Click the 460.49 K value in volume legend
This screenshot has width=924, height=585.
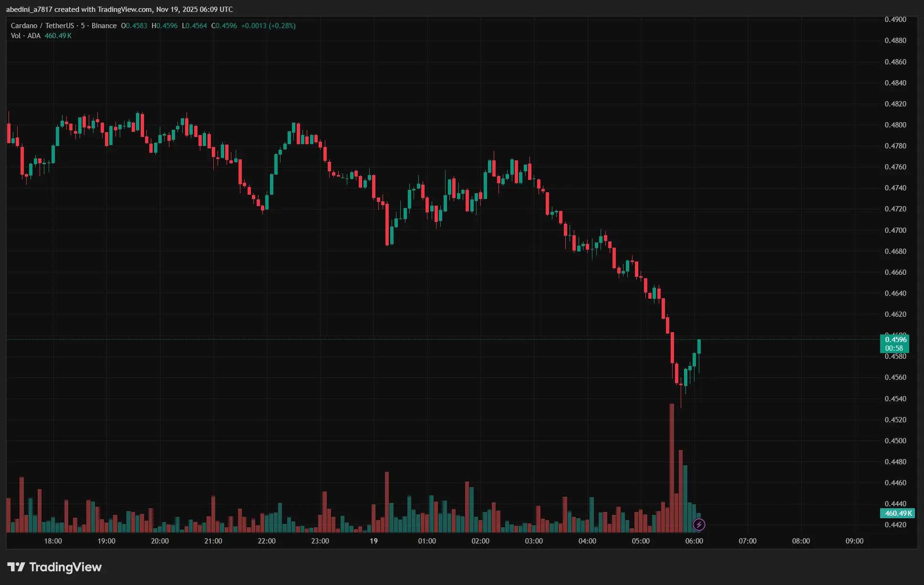tap(58, 36)
